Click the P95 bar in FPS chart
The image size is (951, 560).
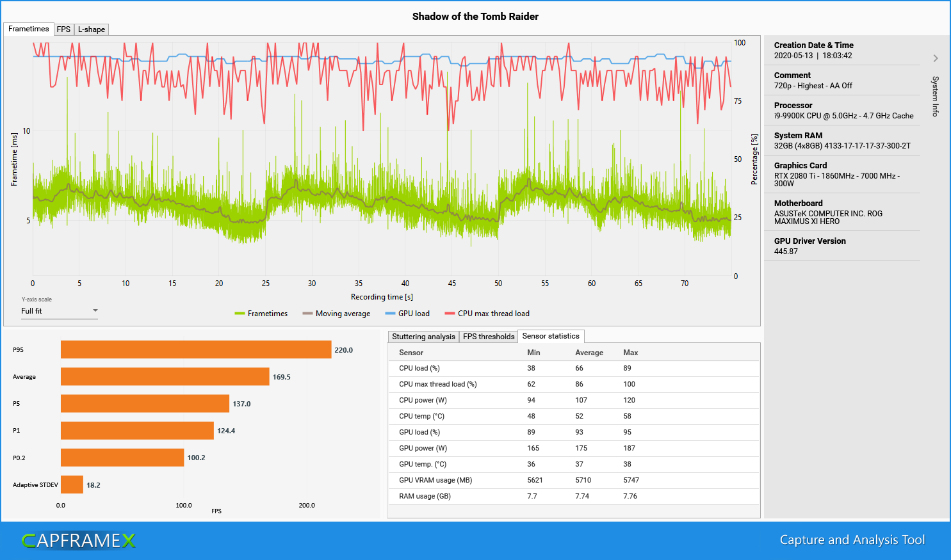[196, 349]
